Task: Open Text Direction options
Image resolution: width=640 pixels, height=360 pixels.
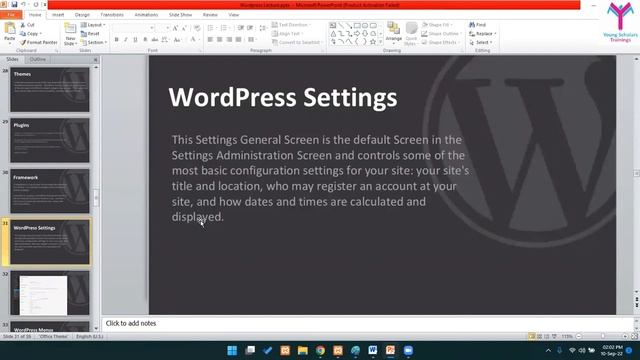Action: point(291,25)
